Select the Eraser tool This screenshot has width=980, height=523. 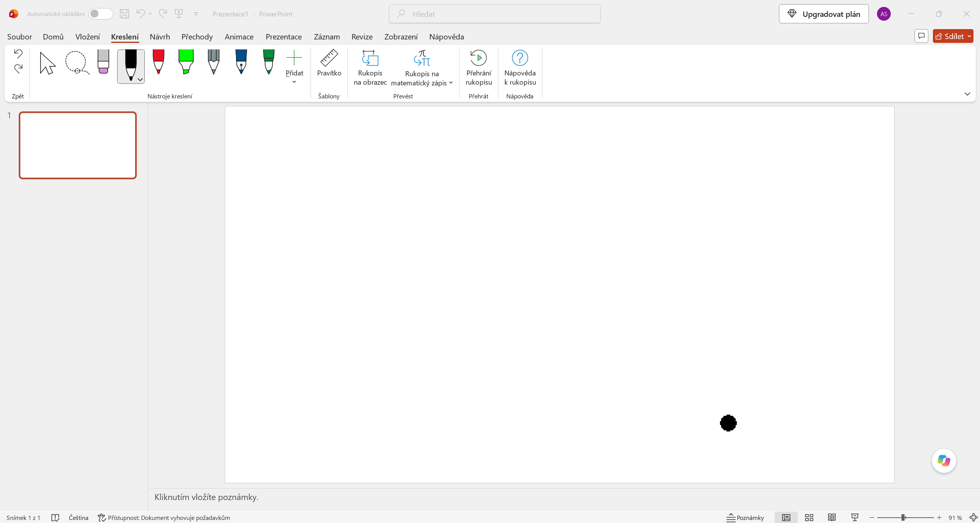pos(103,62)
